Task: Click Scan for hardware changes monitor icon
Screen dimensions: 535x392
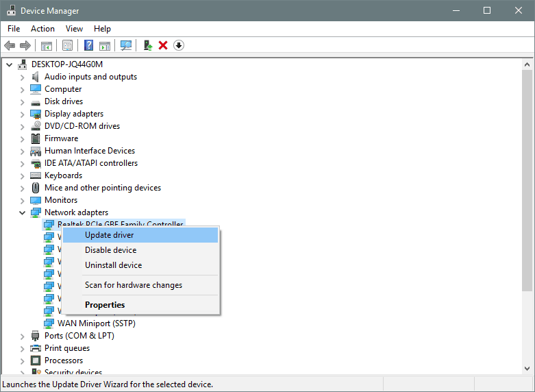Action: coord(126,45)
